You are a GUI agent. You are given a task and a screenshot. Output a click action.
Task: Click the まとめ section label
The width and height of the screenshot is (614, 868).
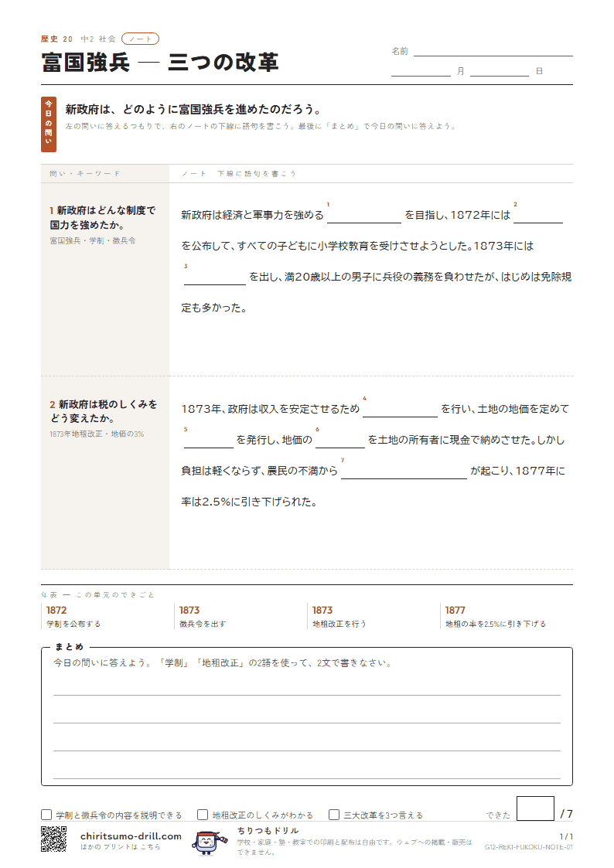click(x=69, y=647)
